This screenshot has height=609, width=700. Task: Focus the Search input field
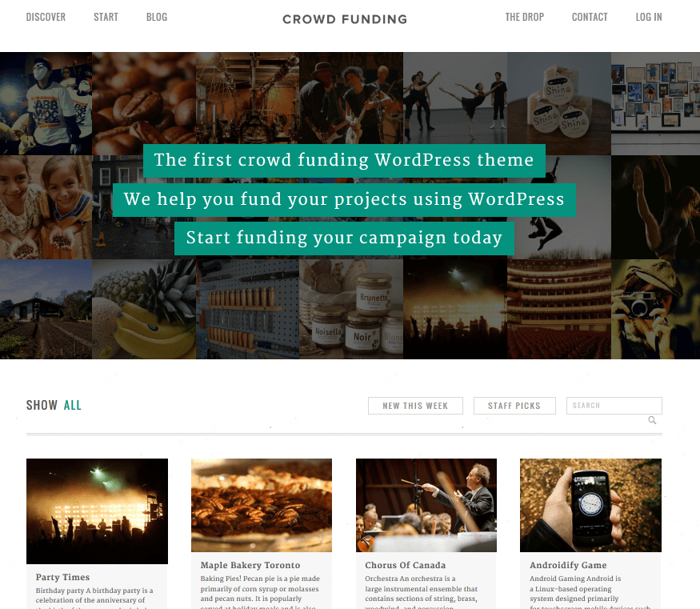click(x=614, y=406)
